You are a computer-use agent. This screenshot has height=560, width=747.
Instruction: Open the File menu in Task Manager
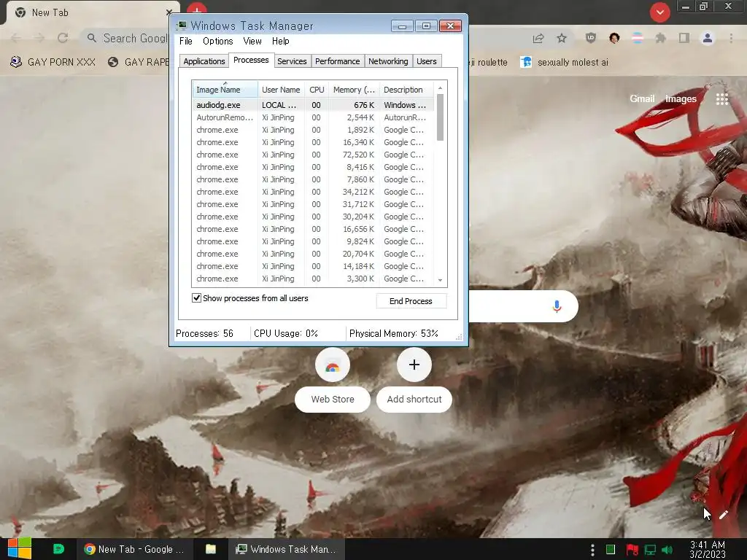click(186, 42)
